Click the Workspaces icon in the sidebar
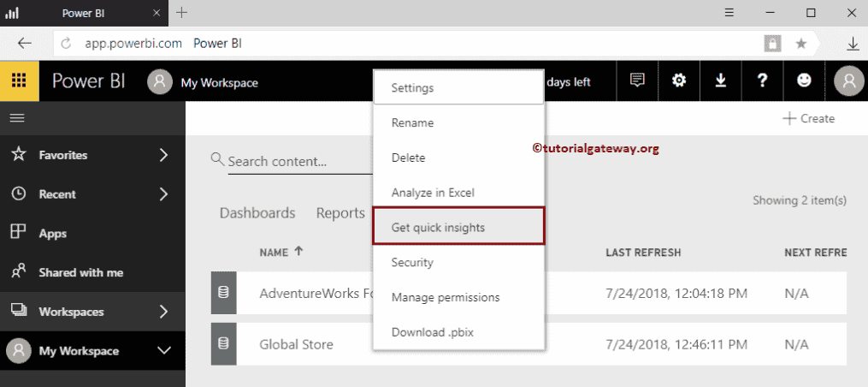Screen dimensions: 868x387 point(18,311)
